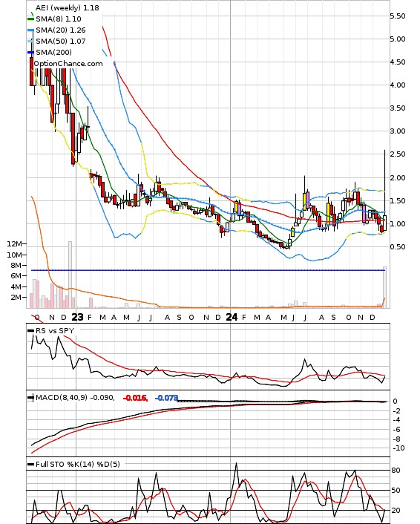Click the 5.50 price axis label
The height and width of the screenshot is (524, 420).
coord(398,16)
